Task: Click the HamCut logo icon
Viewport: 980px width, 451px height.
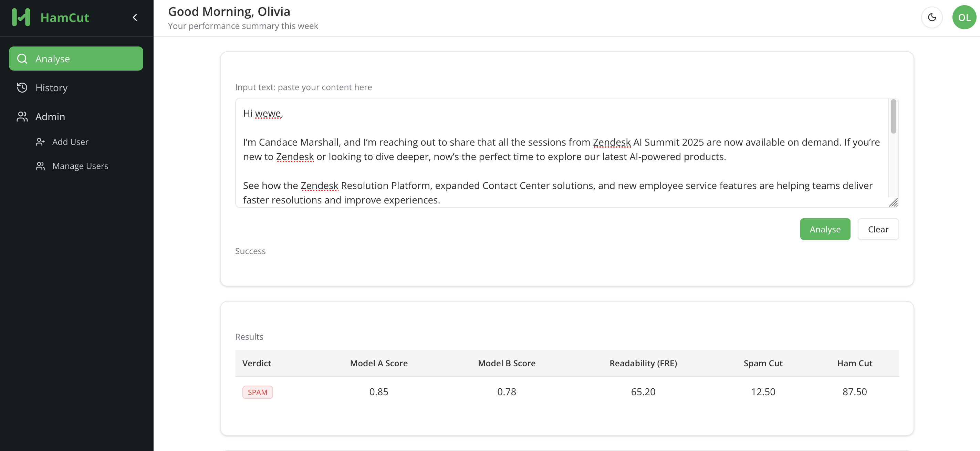Action: pyautogui.click(x=21, y=18)
